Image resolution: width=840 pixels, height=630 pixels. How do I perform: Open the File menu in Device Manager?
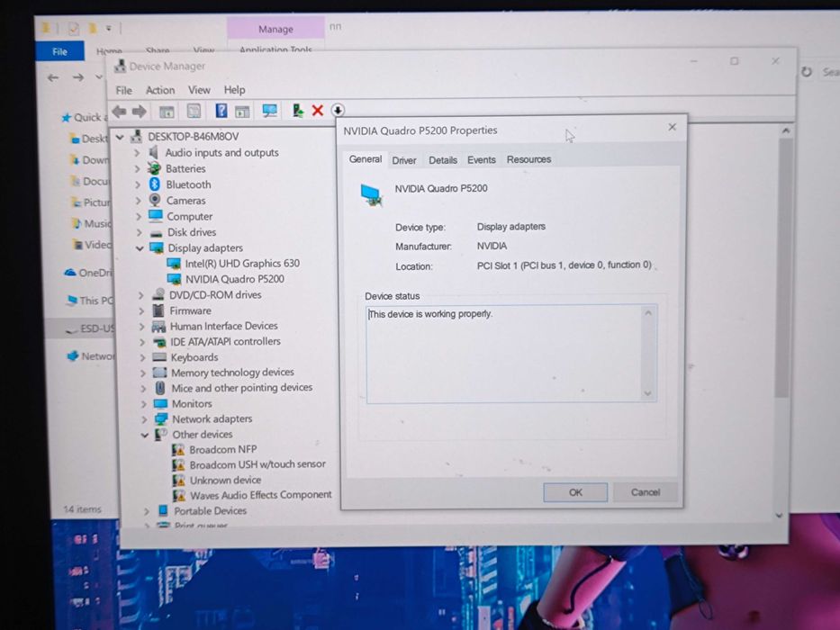[123, 90]
